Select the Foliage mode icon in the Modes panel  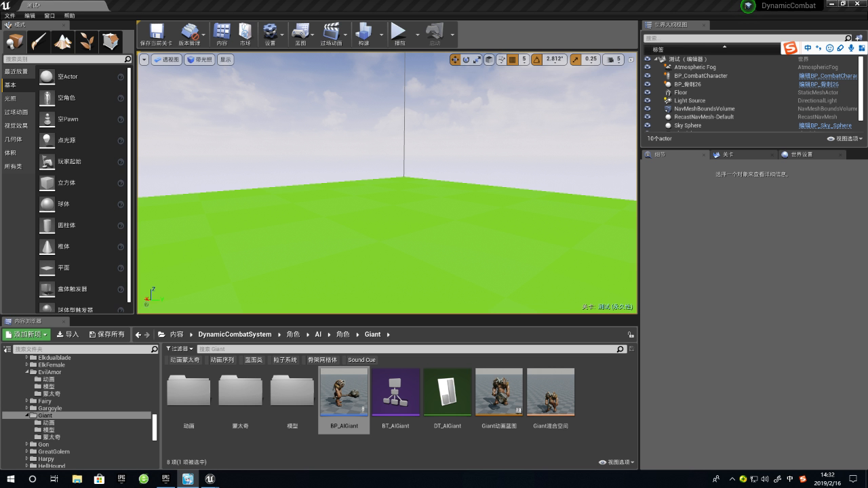point(87,42)
